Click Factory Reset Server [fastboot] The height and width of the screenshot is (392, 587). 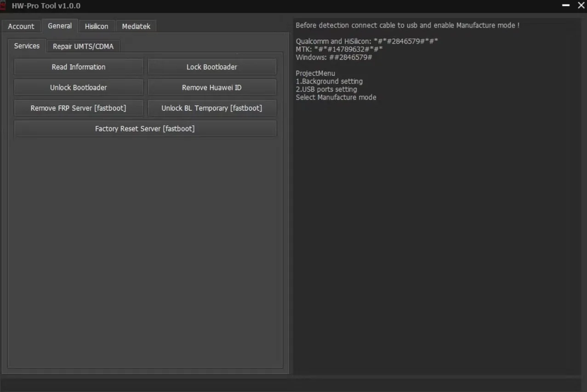coord(145,129)
